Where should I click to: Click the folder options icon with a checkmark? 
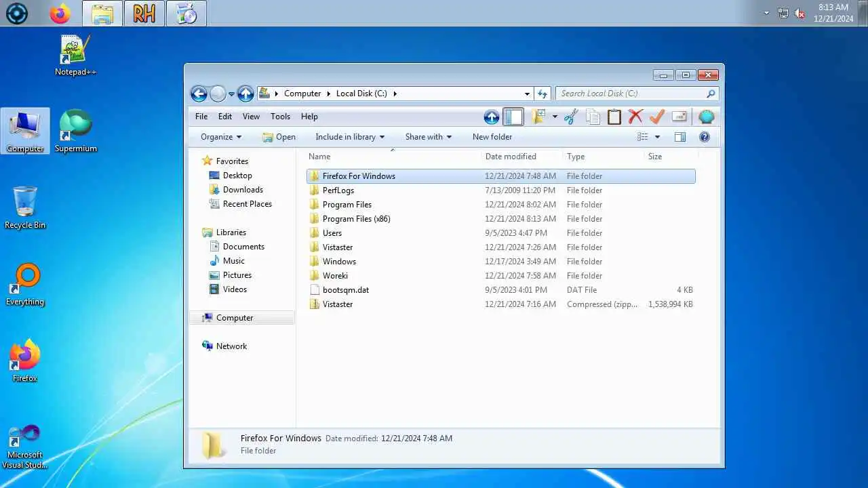[538, 117]
